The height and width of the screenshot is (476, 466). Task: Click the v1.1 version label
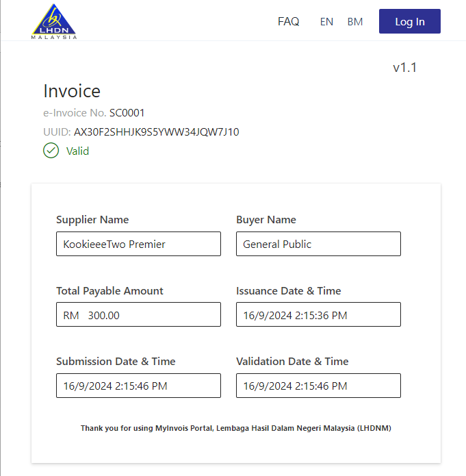pyautogui.click(x=404, y=67)
